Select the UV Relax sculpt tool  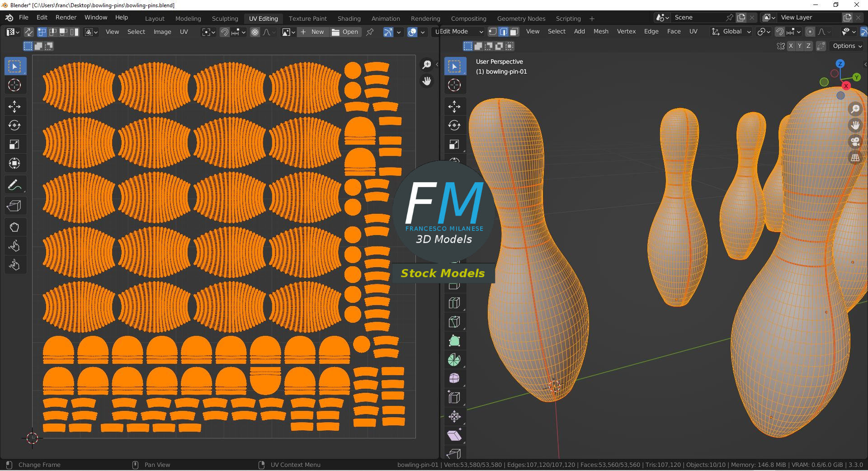coord(14,246)
